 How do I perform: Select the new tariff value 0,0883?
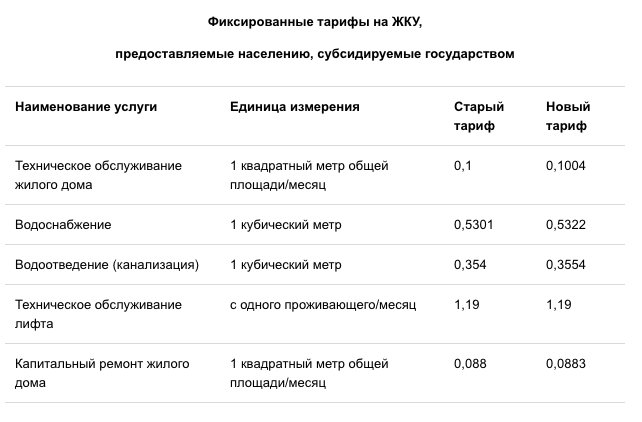click(566, 363)
